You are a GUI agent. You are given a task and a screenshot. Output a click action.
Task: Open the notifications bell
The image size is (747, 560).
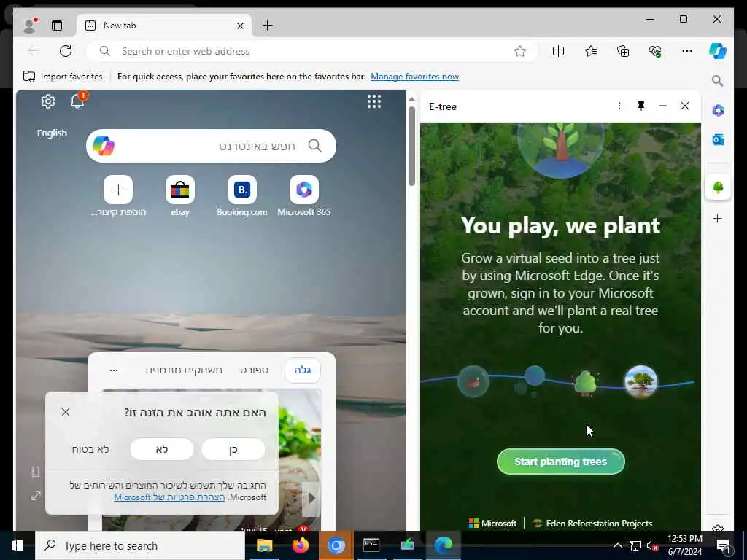click(x=77, y=101)
